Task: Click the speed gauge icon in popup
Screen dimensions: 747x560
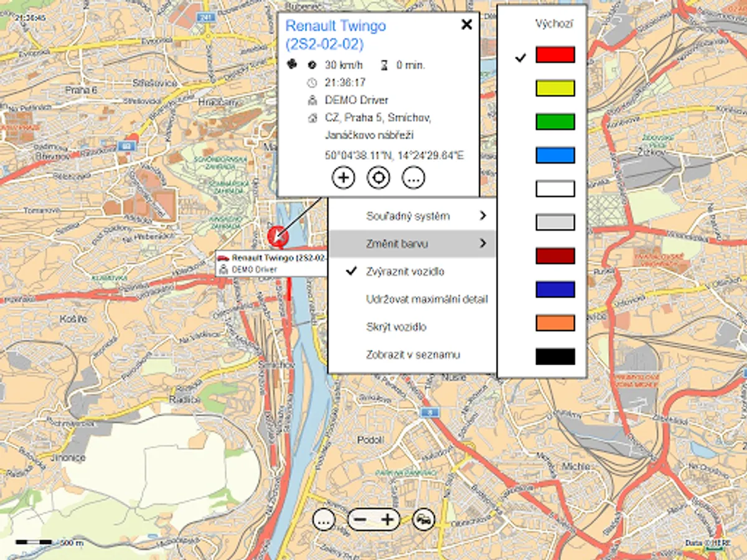Action: coord(312,65)
